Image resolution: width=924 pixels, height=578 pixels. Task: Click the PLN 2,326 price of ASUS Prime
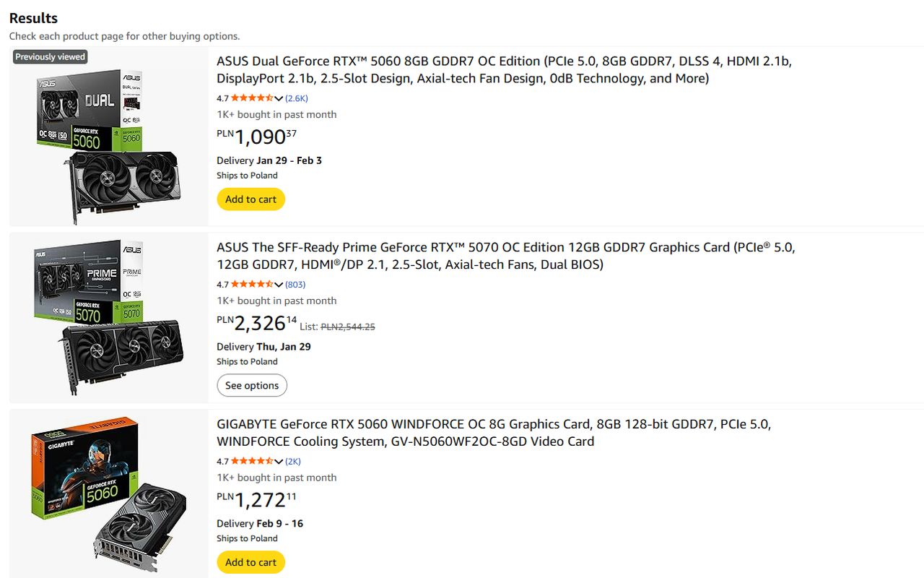click(257, 323)
